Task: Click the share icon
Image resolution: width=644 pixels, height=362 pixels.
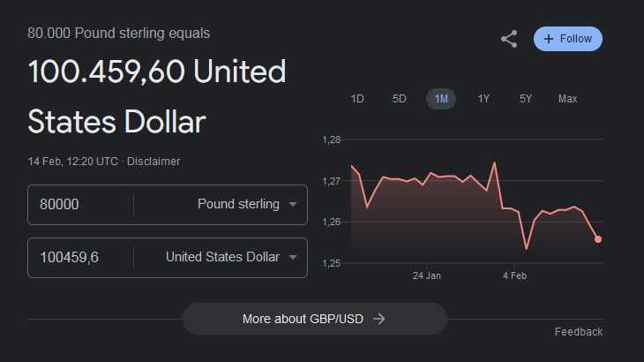Action: point(509,39)
